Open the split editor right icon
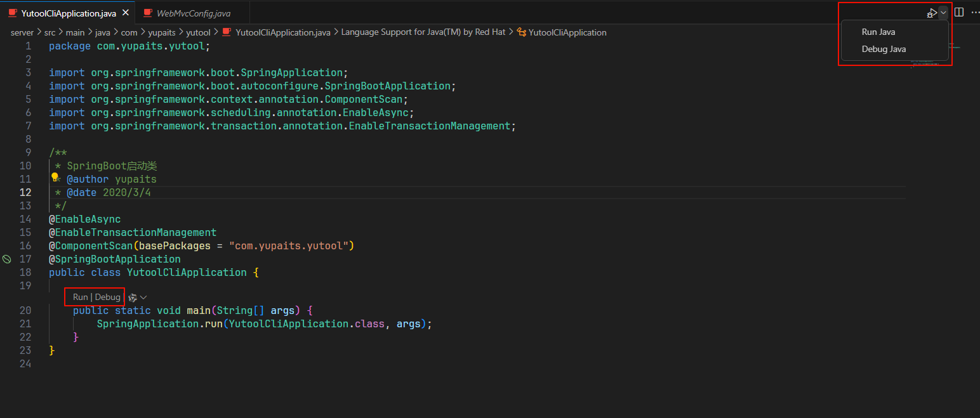Image resolution: width=980 pixels, height=418 pixels. click(x=959, y=12)
